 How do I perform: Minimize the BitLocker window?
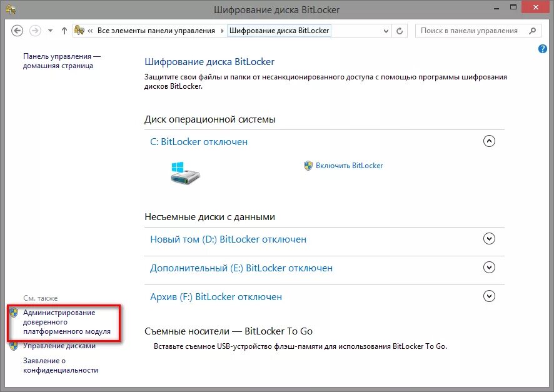pyautogui.click(x=496, y=8)
